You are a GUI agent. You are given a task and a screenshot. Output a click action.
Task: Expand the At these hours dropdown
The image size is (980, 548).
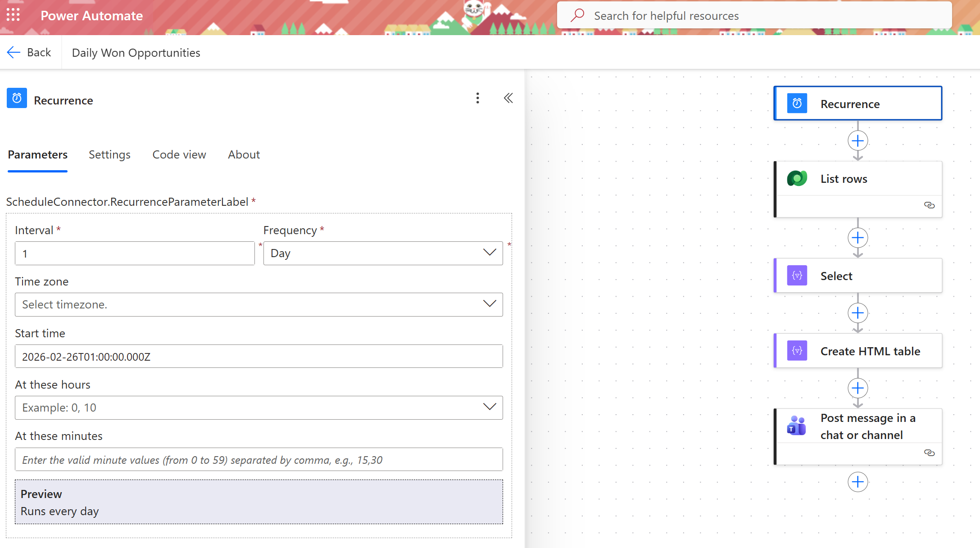pyautogui.click(x=259, y=408)
